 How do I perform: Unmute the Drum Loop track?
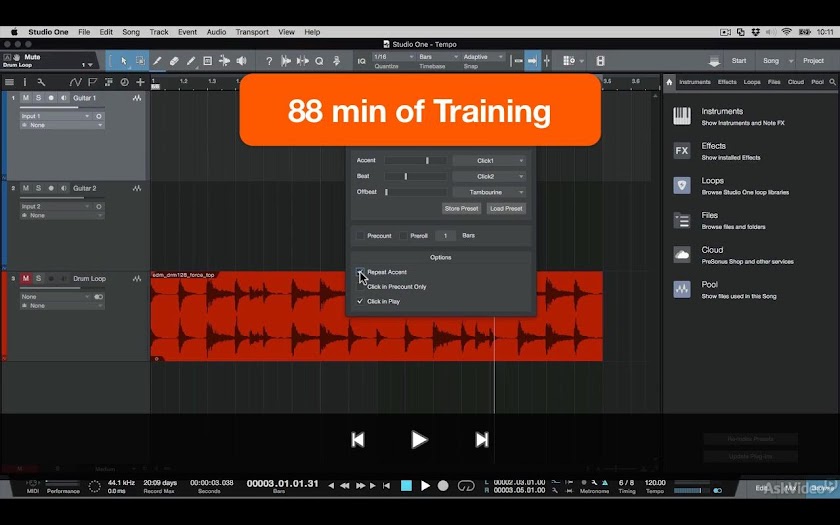[x=26, y=279]
